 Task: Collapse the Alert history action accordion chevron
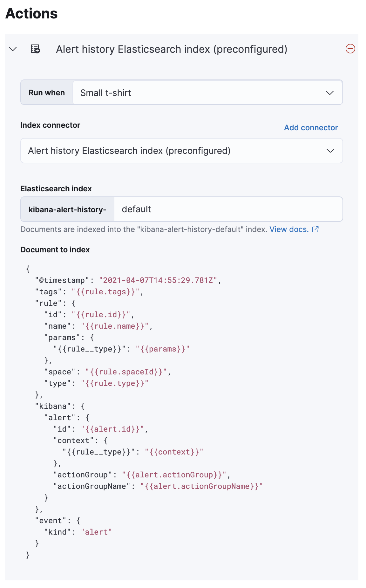click(13, 49)
